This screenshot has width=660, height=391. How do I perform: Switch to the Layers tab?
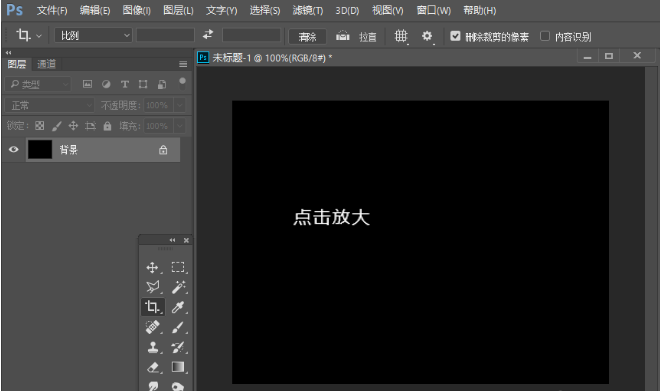(x=17, y=64)
